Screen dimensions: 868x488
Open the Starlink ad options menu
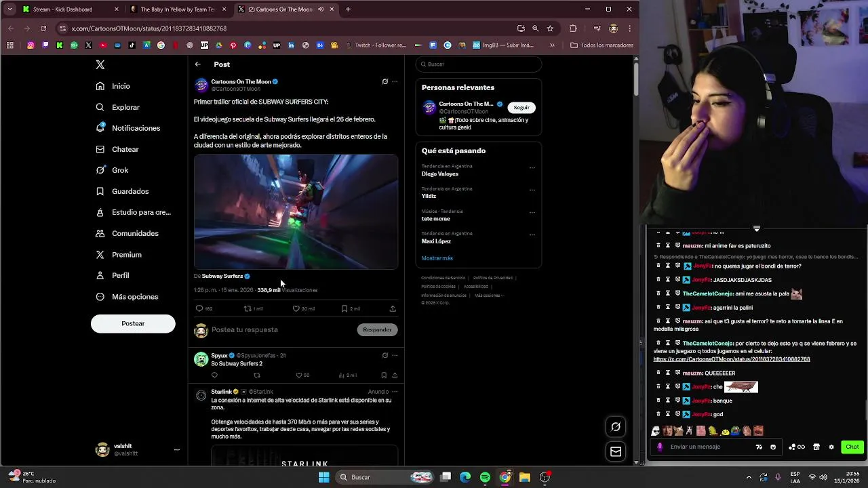pos(395,392)
